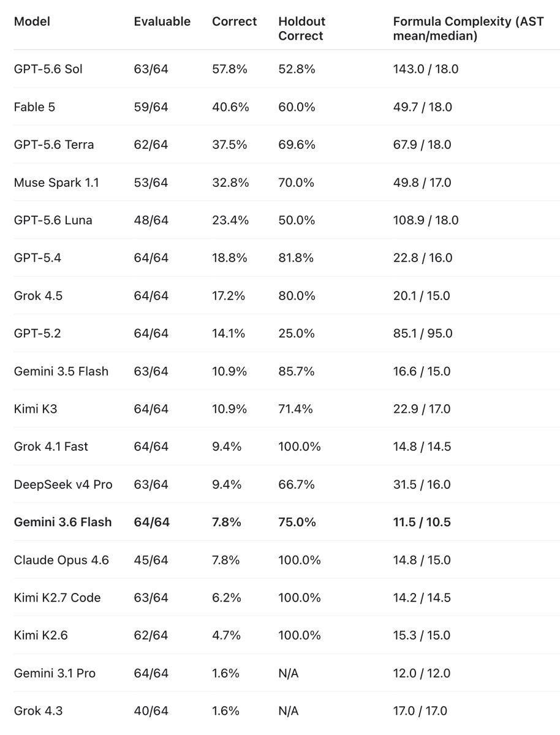Click the Correct column header
560x735 pixels.
[235, 21]
